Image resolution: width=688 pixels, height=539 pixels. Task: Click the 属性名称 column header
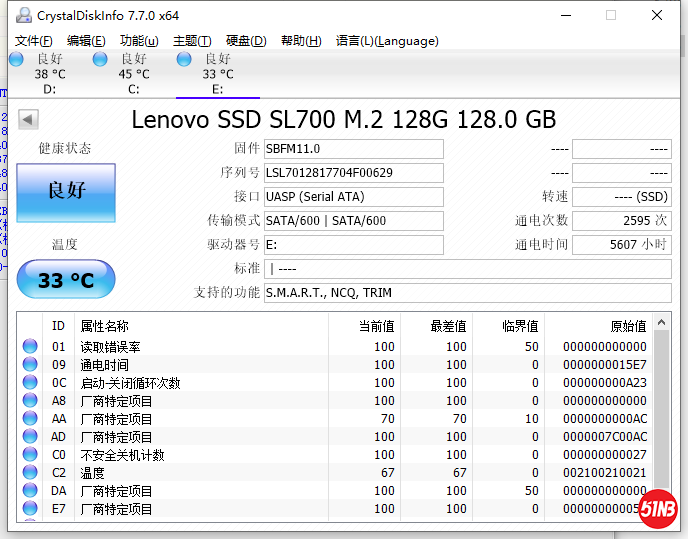[105, 326]
